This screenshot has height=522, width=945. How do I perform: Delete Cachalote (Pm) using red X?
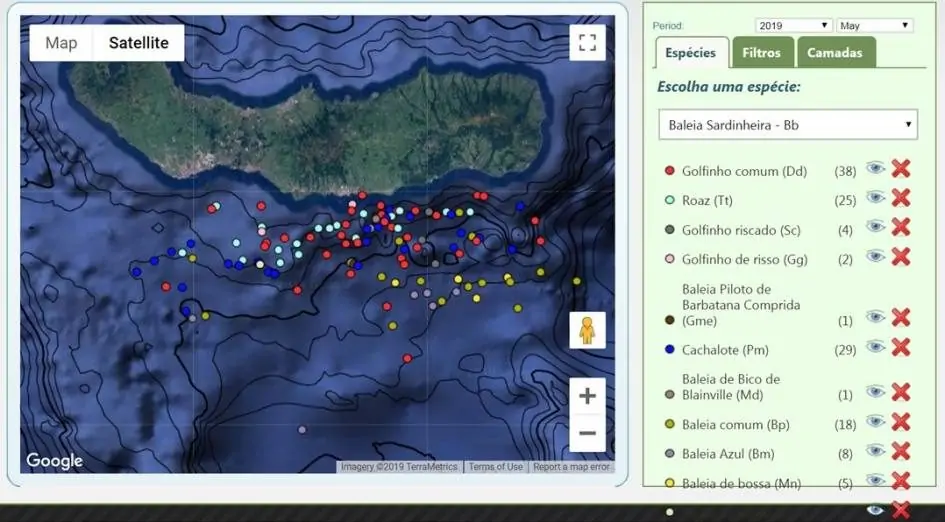(x=900, y=347)
